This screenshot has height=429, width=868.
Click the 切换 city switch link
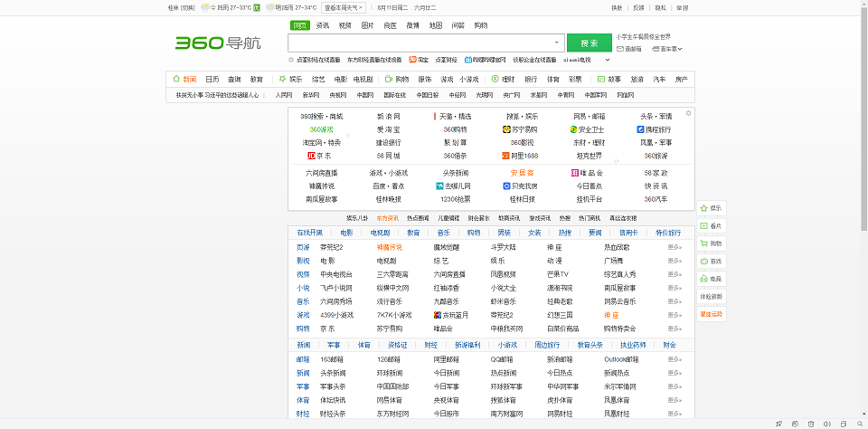(x=188, y=8)
